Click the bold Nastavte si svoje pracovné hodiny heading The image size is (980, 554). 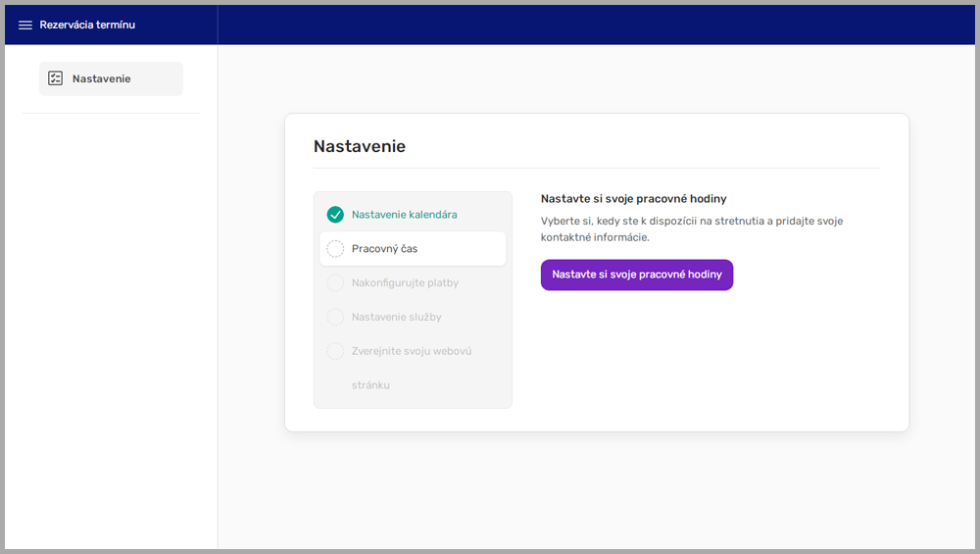coord(633,199)
